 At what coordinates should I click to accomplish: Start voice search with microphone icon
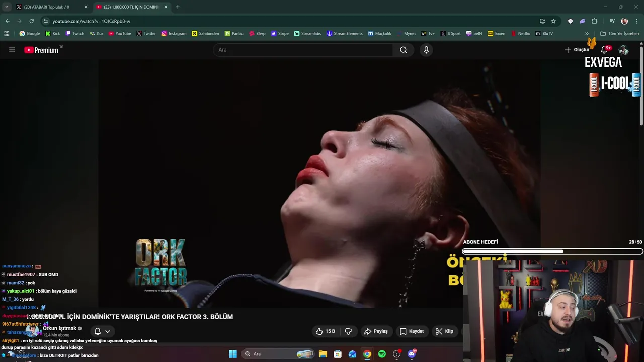(x=426, y=50)
